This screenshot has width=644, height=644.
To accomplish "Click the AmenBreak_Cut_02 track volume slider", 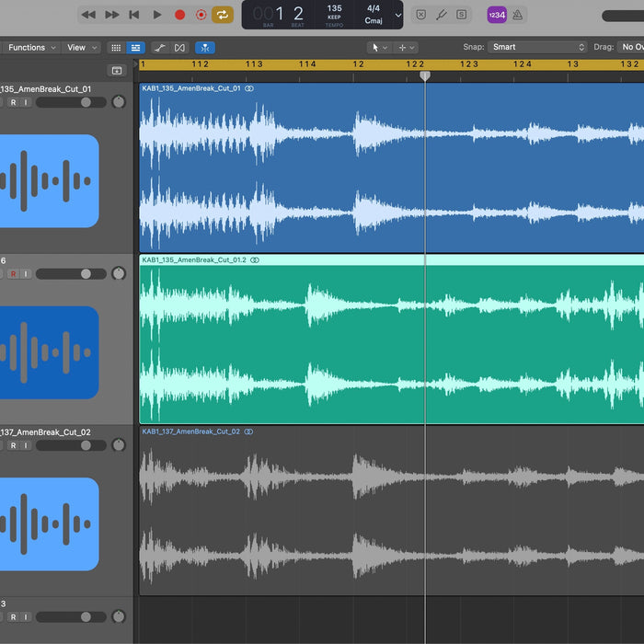I will coord(71,445).
